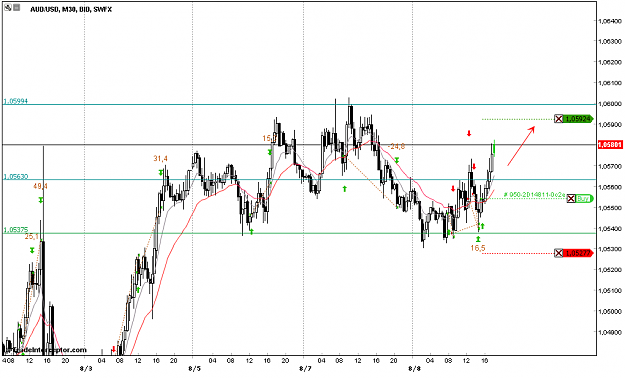This screenshot has height=378, width=625.
Task: Click the 8/8 date label on time axis
Action: click(x=414, y=369)
